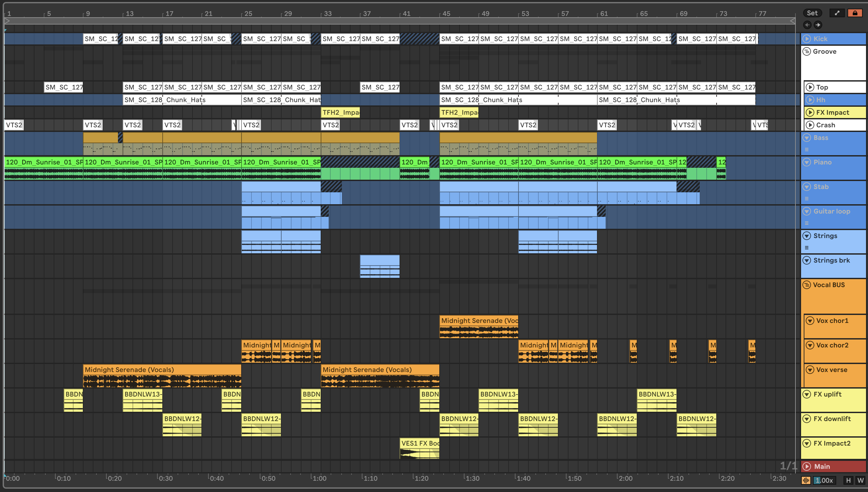Unfold the Kick track
This screenshot has height=492, width=868.
[807, 38]
